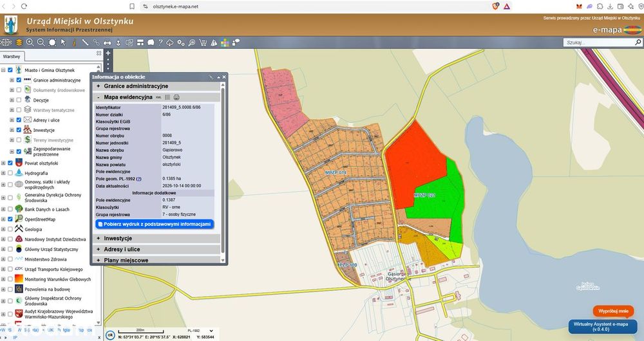Screen dimensions: 644x341
Task: Click inside the Szukaj search field
Action: tap(599, 42)
